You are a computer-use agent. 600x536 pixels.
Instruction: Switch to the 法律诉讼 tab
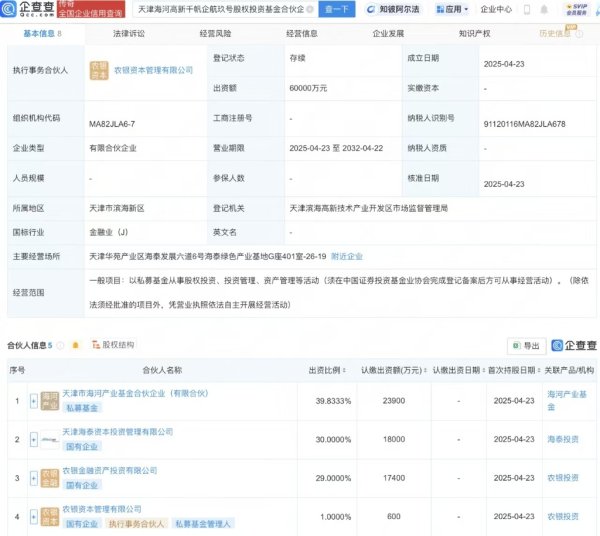(129, 33)
